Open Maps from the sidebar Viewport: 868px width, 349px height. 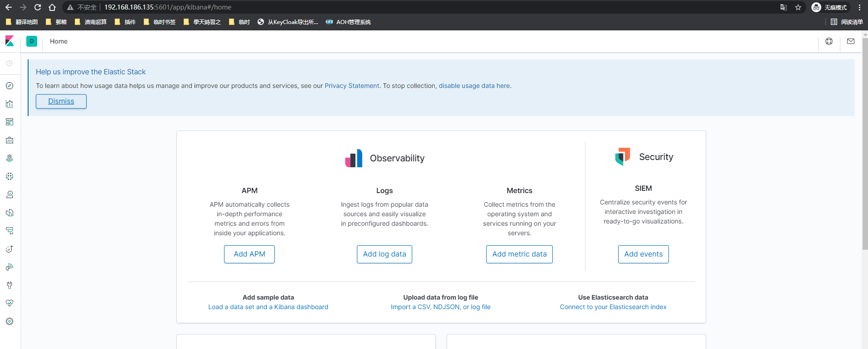10,158
